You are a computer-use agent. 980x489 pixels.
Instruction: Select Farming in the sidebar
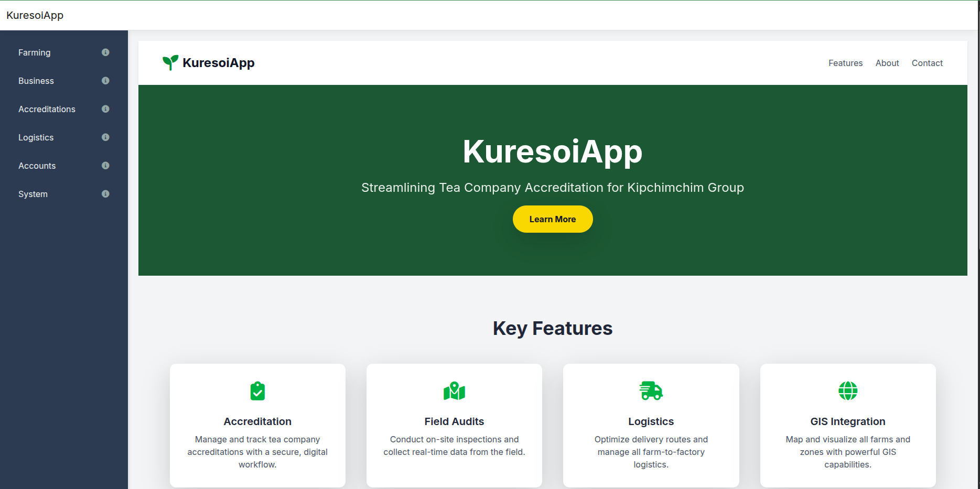tap(34, 52)
